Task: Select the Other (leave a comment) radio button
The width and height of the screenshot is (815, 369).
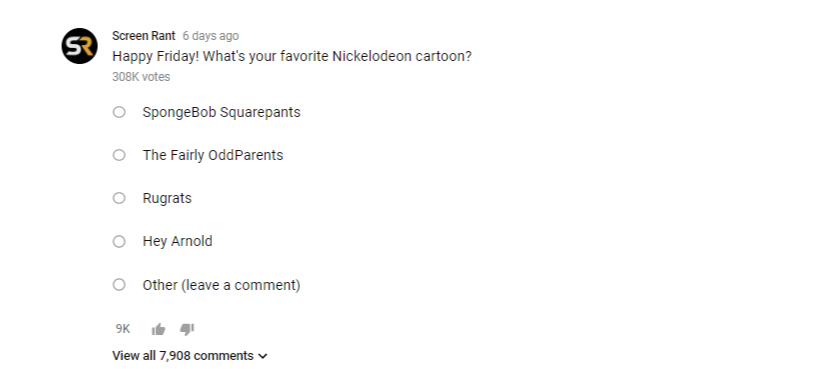Action: tap(119, 284)
